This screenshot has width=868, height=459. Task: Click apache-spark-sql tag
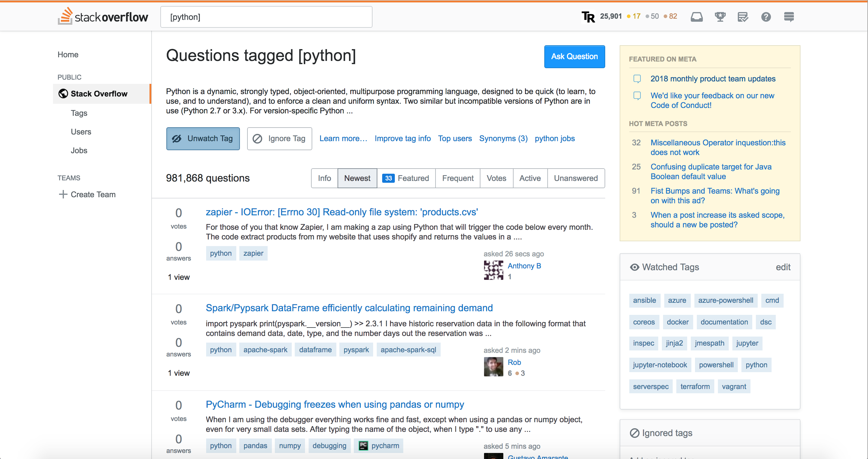click(408, 350)
